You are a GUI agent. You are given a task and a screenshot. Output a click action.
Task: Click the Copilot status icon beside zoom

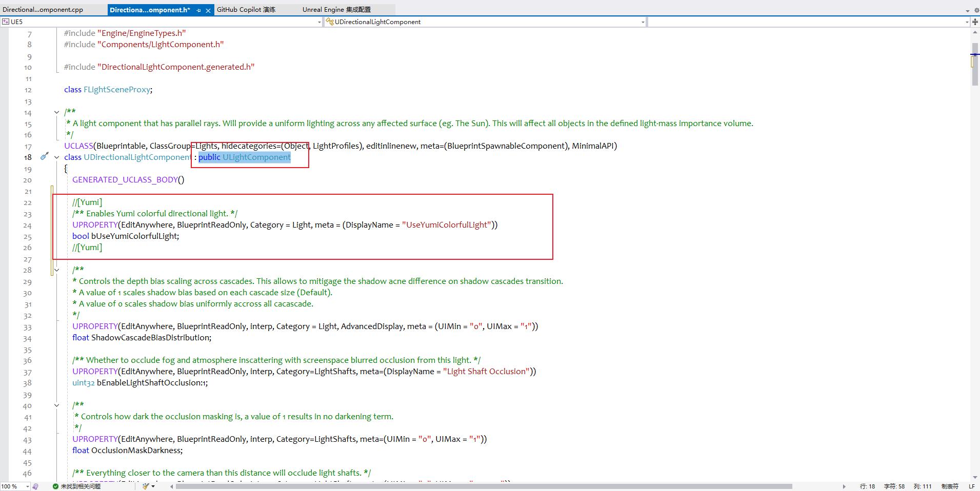tap(35, 486)
